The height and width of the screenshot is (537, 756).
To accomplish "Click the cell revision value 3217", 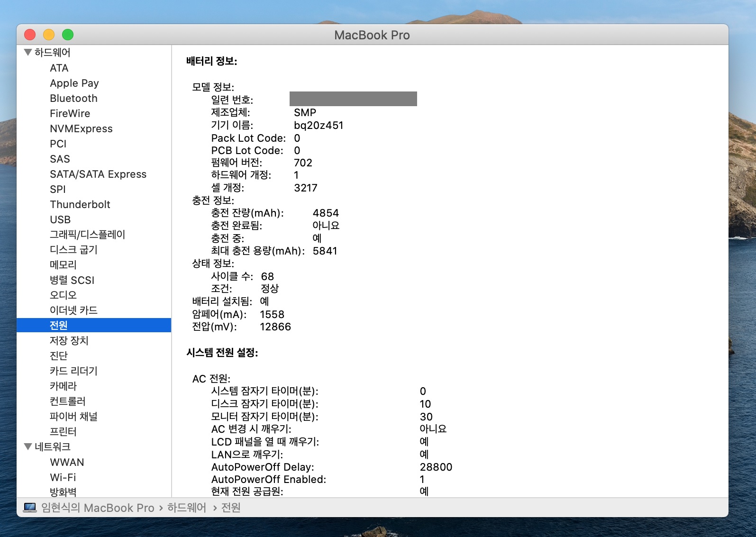I will 306,188.
